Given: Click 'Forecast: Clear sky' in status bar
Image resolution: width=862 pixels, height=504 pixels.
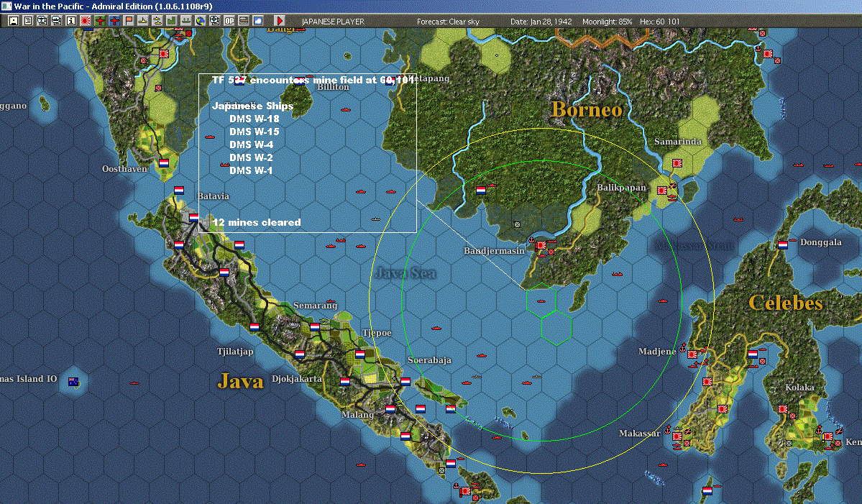Looking at the screenshot, I should [448, 22].
